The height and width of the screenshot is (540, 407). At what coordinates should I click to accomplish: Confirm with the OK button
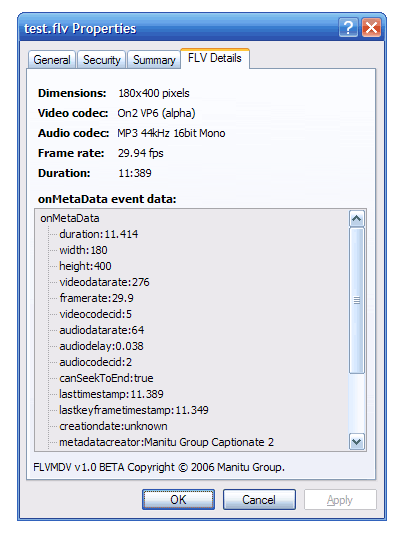[x=178, y=499]
